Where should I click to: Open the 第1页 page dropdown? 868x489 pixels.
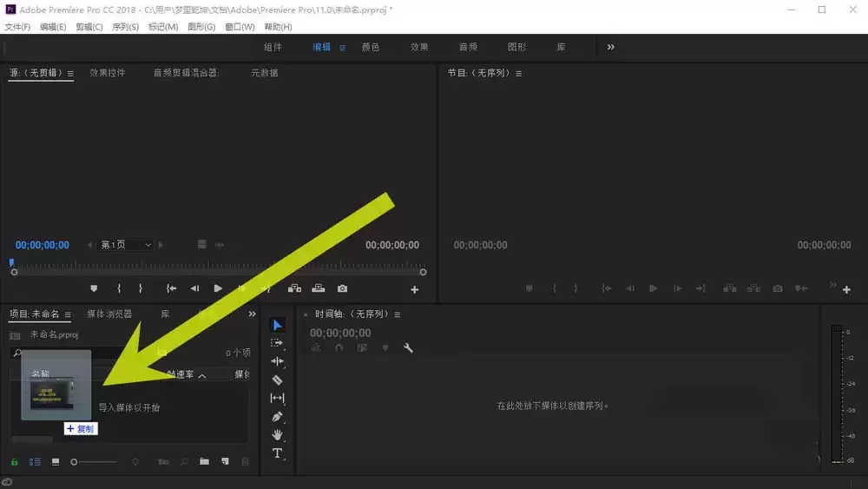pos(126,245)
